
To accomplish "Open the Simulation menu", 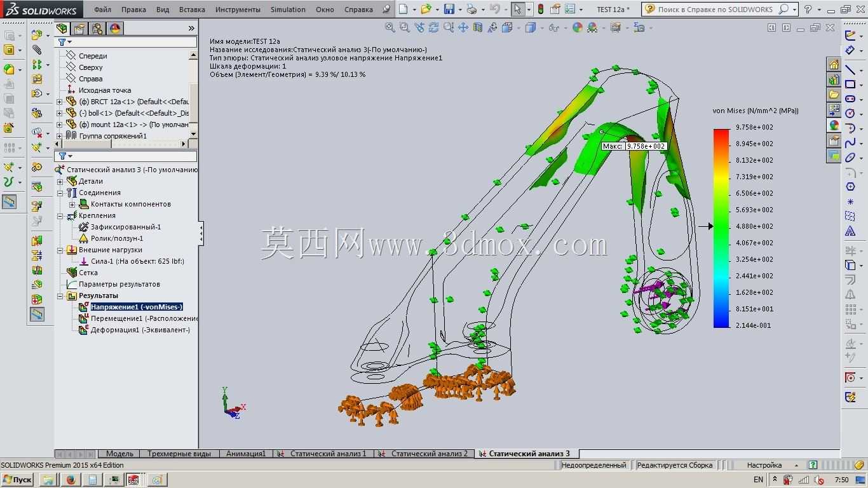I will (x=288, y=10).
